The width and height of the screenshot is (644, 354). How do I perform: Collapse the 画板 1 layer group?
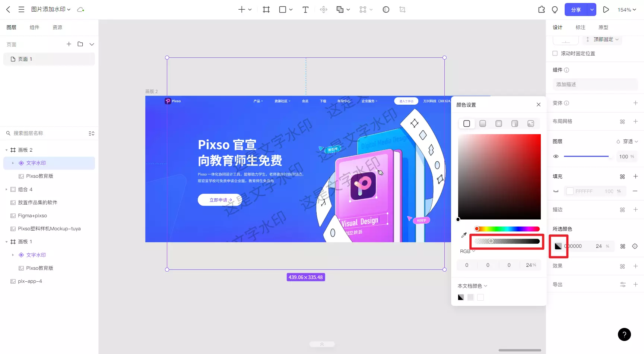pyautogui.click(x=6, y=241)
